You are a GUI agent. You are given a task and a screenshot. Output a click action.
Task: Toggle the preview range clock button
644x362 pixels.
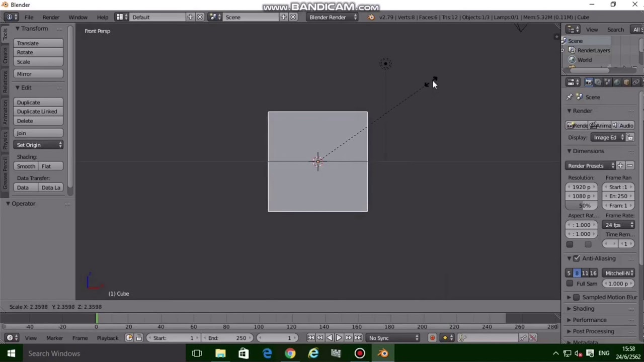(x=129, y=338)
